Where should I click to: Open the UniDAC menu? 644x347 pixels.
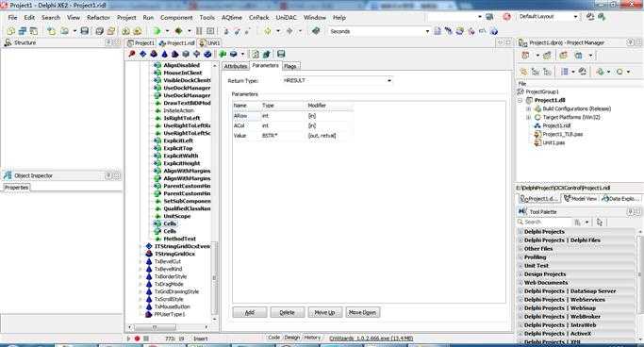286,18
